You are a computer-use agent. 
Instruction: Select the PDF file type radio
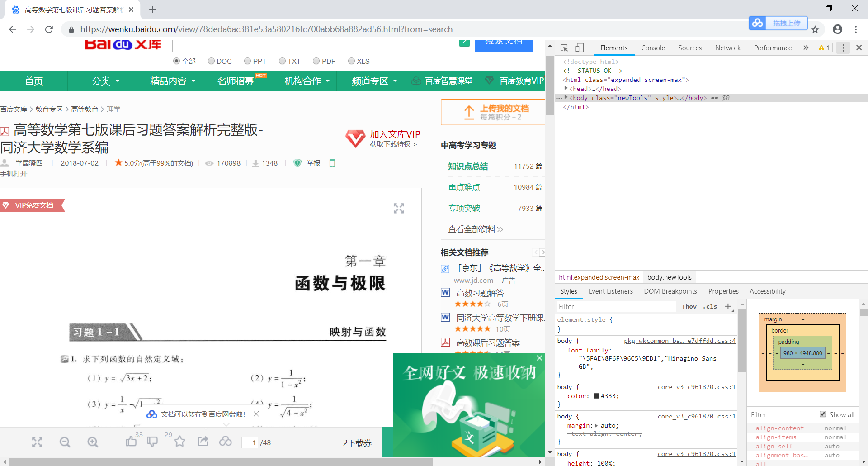[316, 61]
